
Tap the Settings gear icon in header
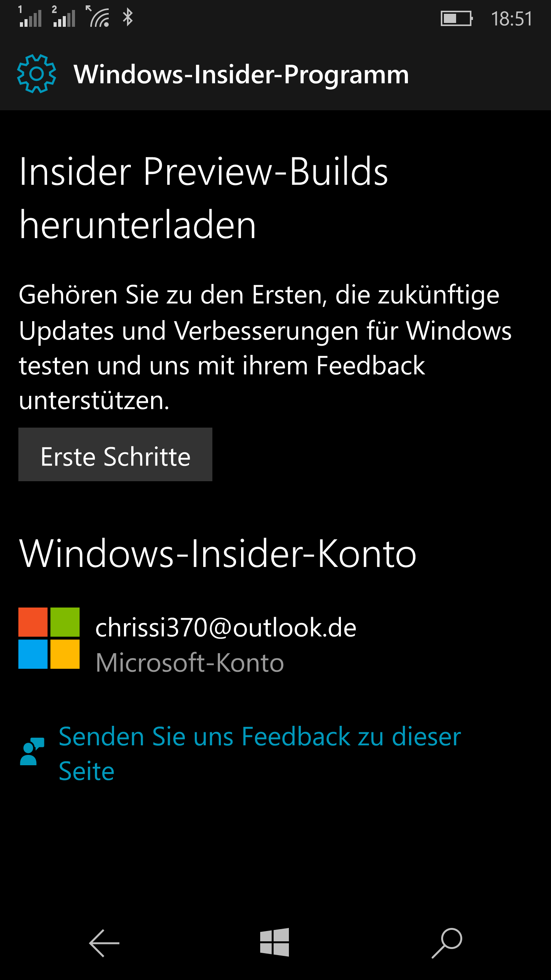[36, 73]
